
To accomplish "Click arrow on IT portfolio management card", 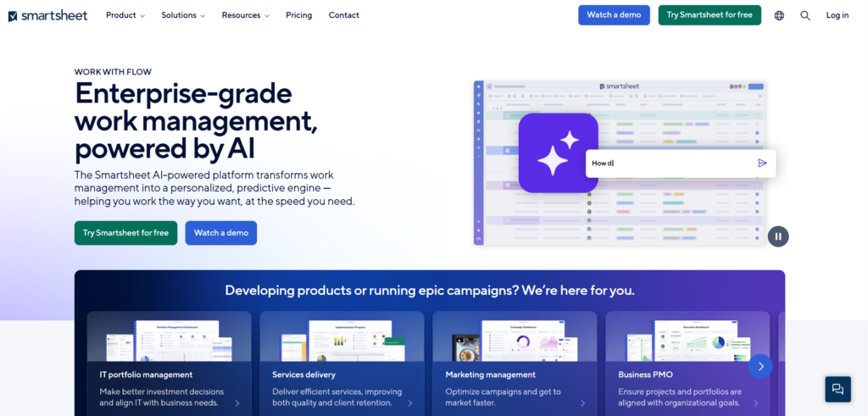I will [236, 403].
